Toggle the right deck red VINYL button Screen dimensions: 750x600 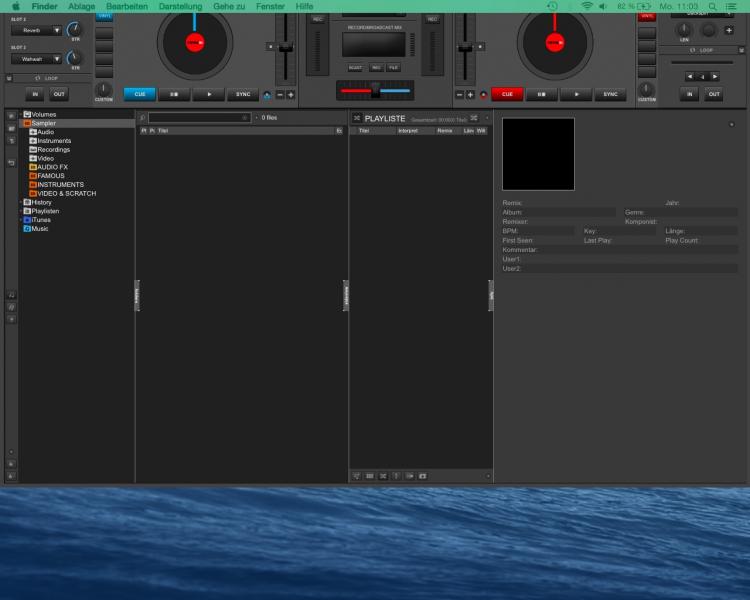point(647,17)
